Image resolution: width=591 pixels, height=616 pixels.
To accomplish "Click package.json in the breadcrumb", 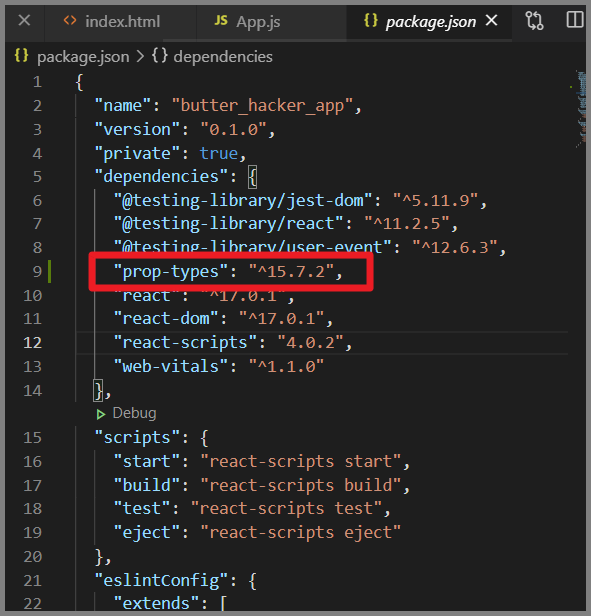I will pos(83,57).
